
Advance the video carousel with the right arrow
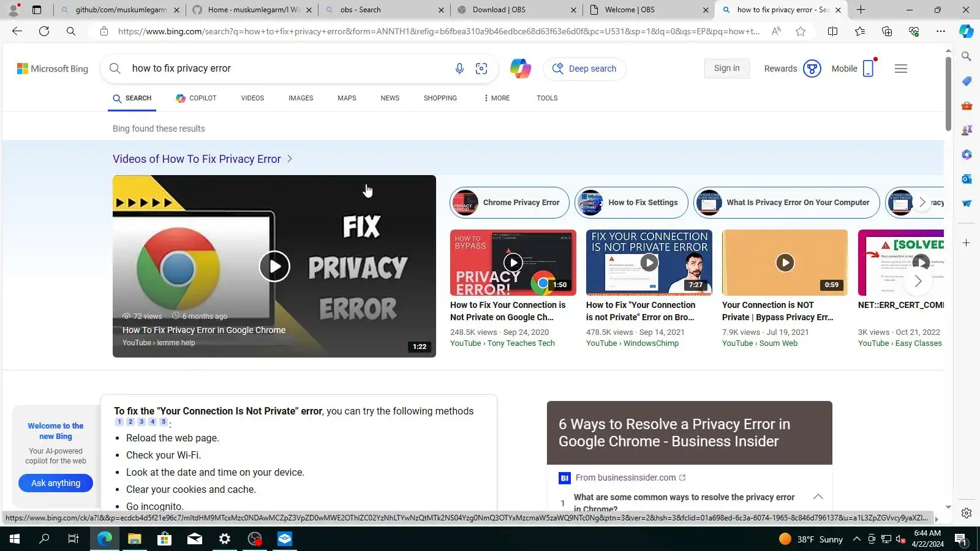click(x=918, y=282)
